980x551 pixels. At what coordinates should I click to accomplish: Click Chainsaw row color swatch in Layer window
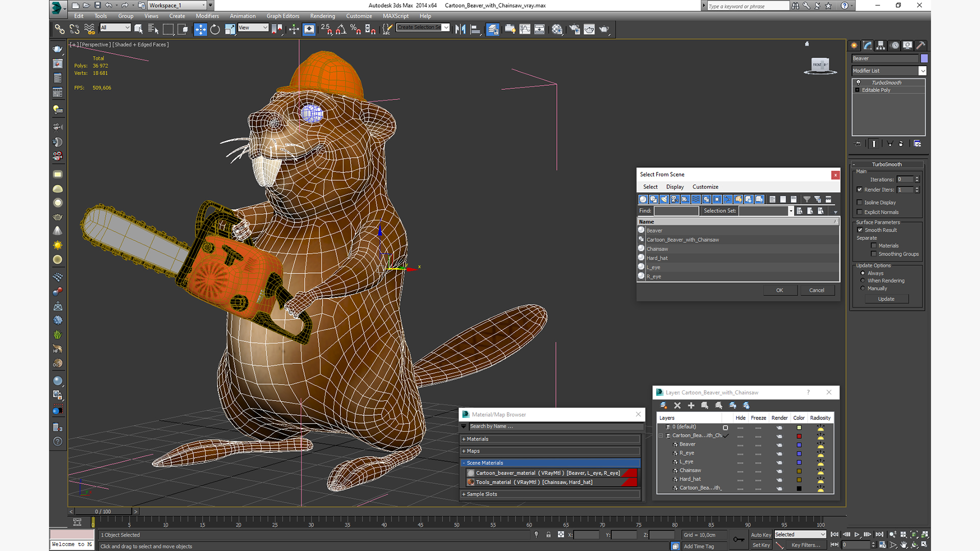tap(799, 471)
